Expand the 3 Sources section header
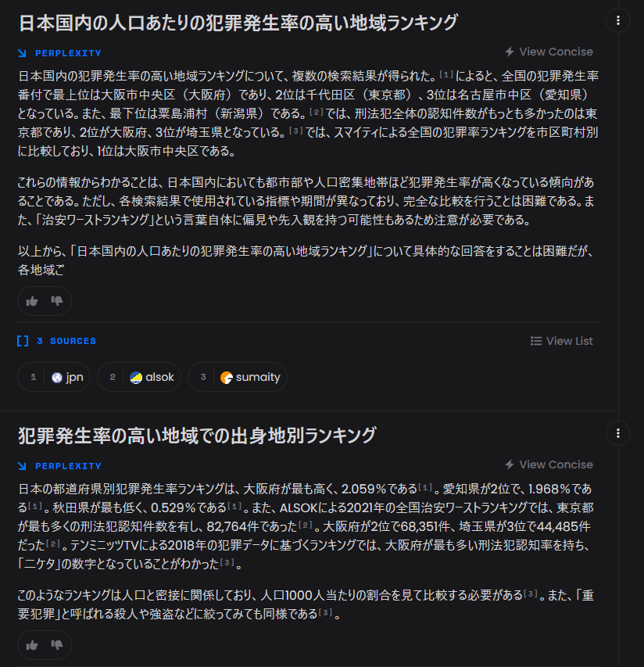The width and height of the screenshot is (644, 667). (56, 341)
